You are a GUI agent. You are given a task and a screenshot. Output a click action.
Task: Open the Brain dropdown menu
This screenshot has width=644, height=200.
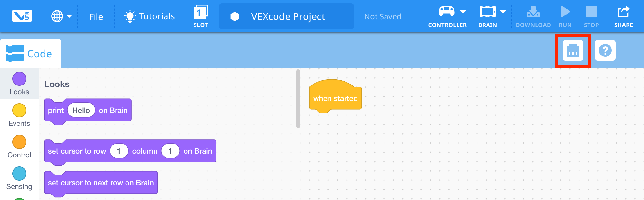coord(502,11)
